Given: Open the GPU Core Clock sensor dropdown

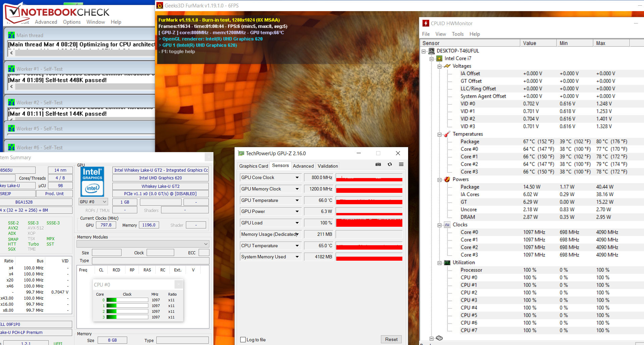Looking at the screenshot, I should (x=297, y=178).
